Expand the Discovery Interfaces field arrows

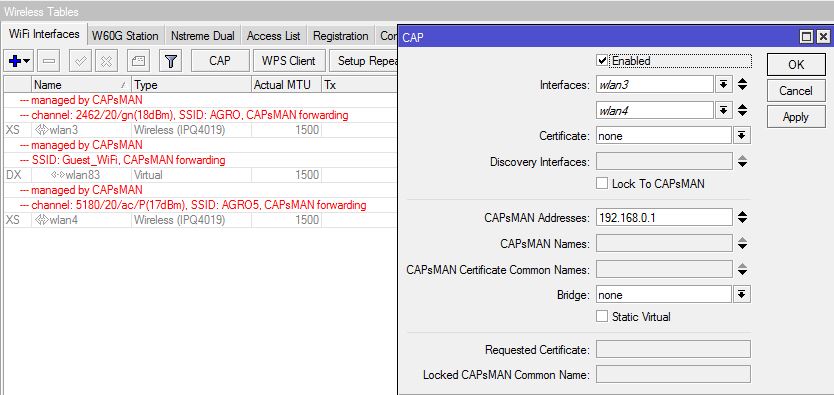pyautogui.click(x=743, y=162)
